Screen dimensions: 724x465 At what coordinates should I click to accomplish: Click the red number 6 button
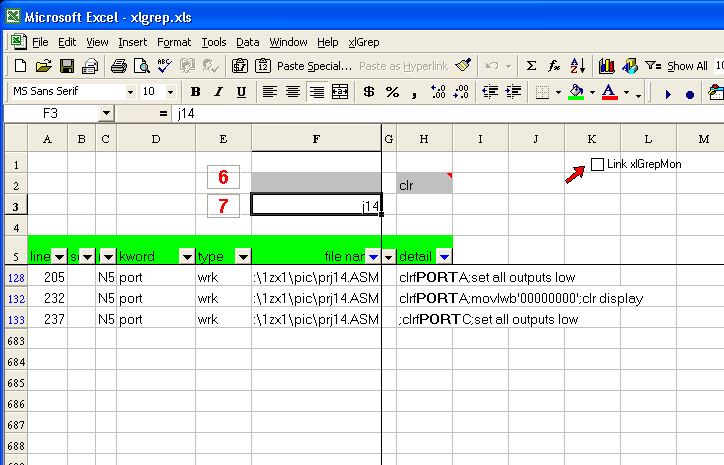[x=223, y=177]
